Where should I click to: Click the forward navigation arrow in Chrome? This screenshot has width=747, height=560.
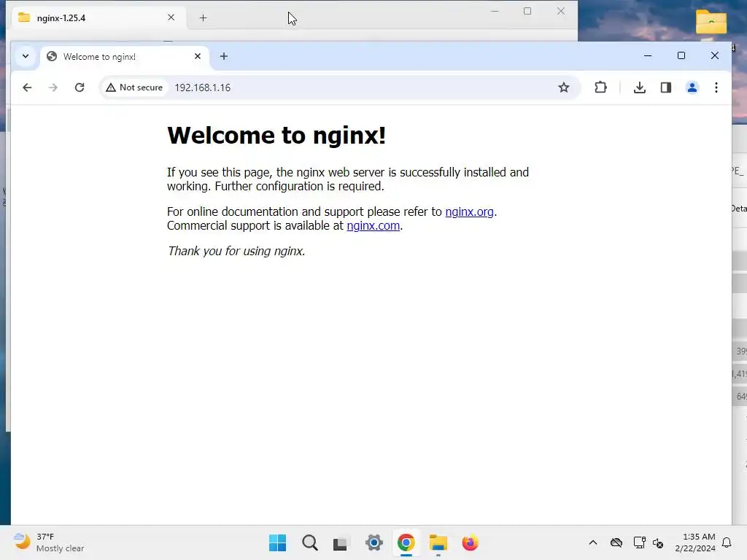pyautogui.click(x=53, y=87)
